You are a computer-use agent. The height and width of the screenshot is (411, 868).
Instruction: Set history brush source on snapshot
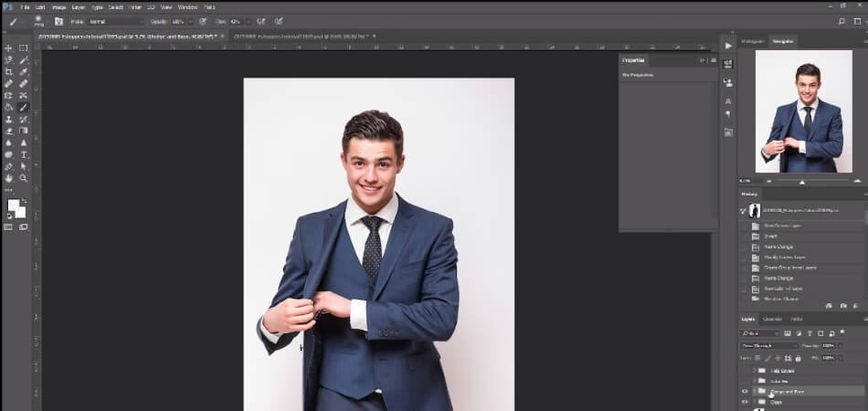744,210
